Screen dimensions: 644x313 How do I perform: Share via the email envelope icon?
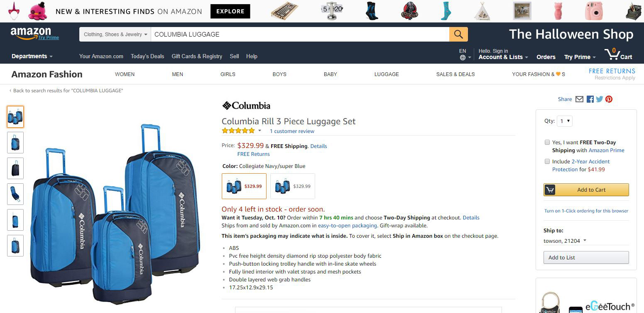(579, 99)
